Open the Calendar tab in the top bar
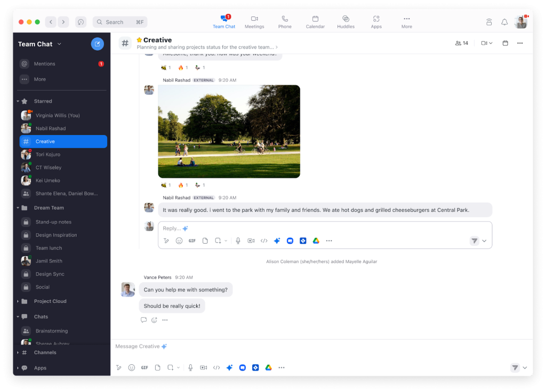The image size is (546, 392). pyautogui.click(x=315, y=22)
